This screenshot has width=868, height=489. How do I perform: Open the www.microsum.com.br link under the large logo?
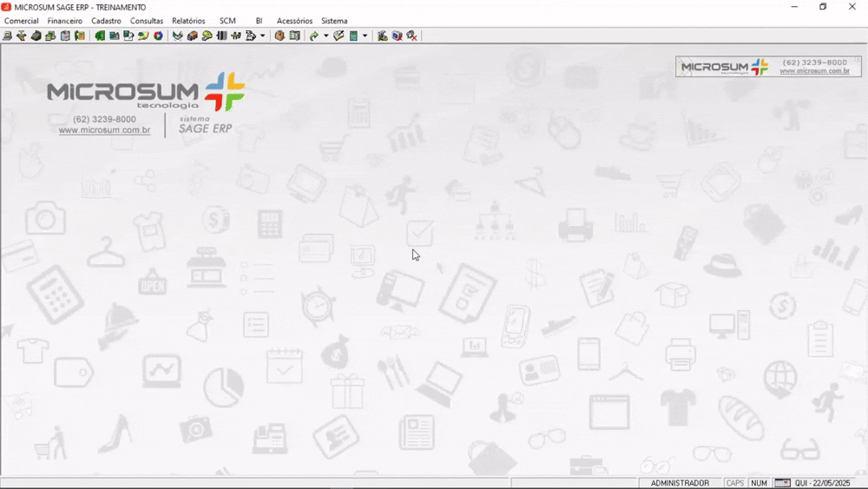click(104, 130)
